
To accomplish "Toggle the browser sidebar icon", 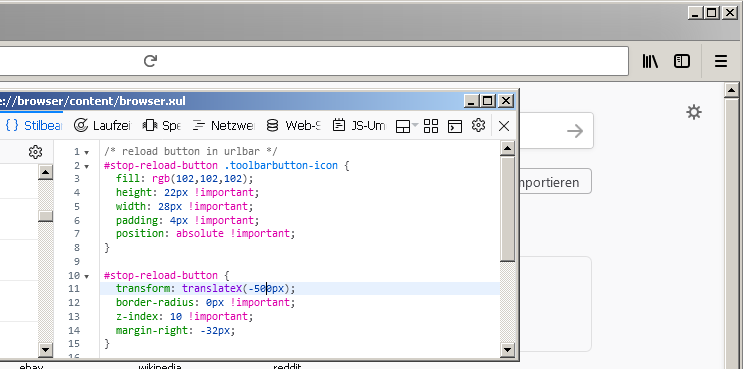I will click(x=682, y=61).
